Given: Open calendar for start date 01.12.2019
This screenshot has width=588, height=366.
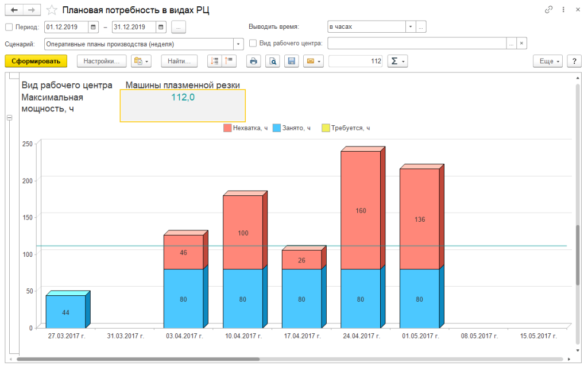Looking at the screenshot, I should click(92, 27).
